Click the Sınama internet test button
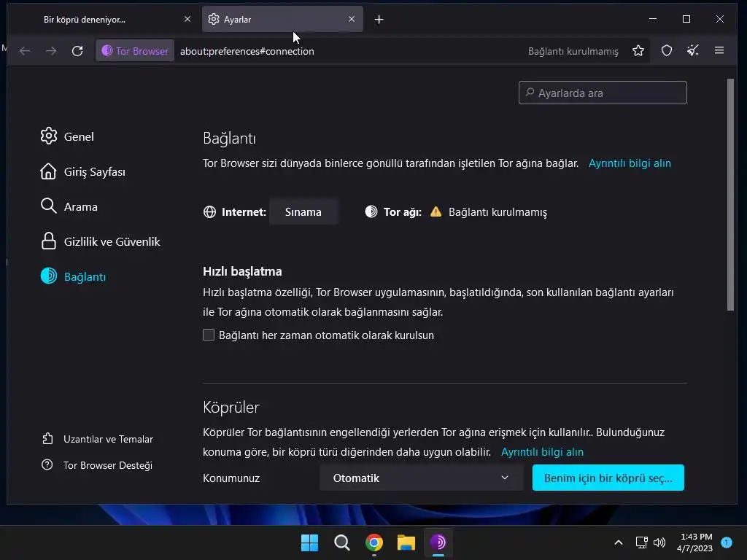 (x=303, y=212)
